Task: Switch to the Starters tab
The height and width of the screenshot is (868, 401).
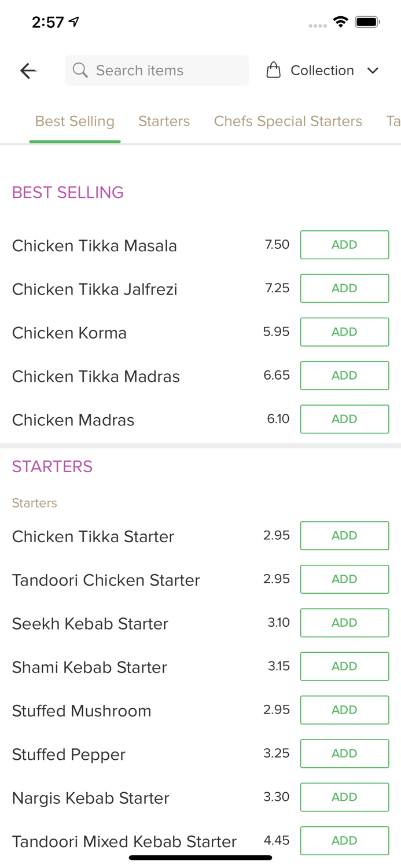Action: point(164,121)
